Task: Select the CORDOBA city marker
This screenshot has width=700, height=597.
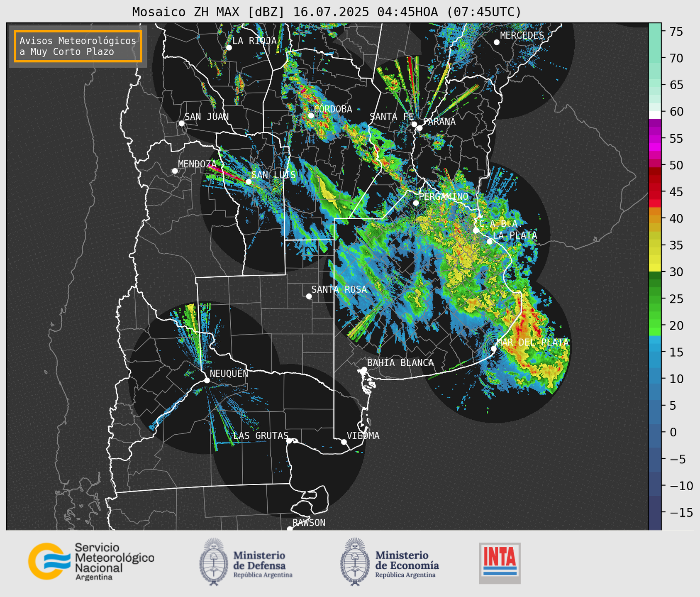Action: click(x=311, y=115)
